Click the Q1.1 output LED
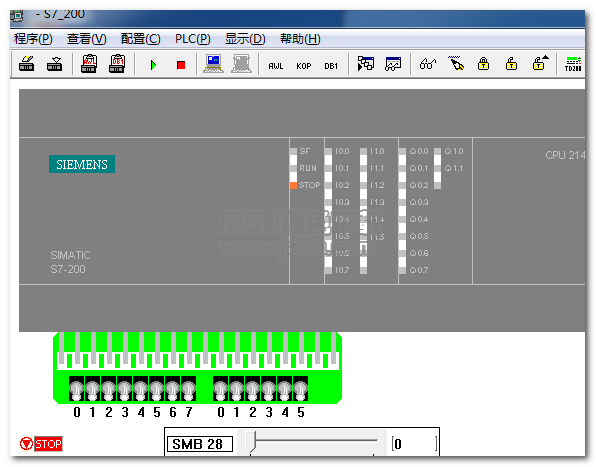The height and width of the screenshot is (467, 596). (437, 168)
